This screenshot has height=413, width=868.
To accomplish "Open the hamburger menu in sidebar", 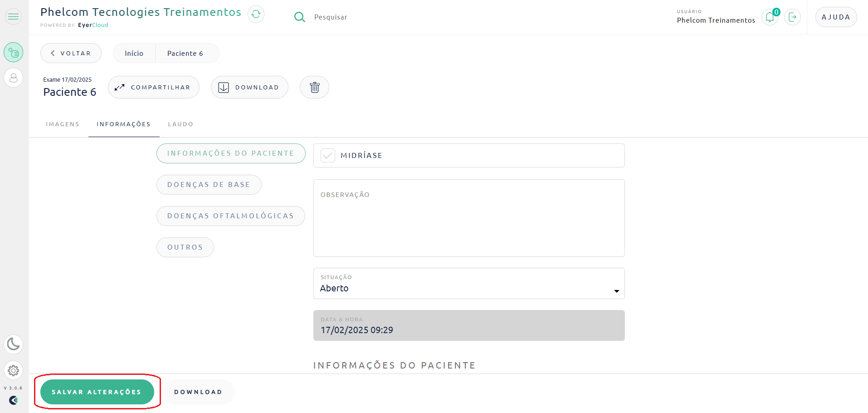I will coord(14,17).
